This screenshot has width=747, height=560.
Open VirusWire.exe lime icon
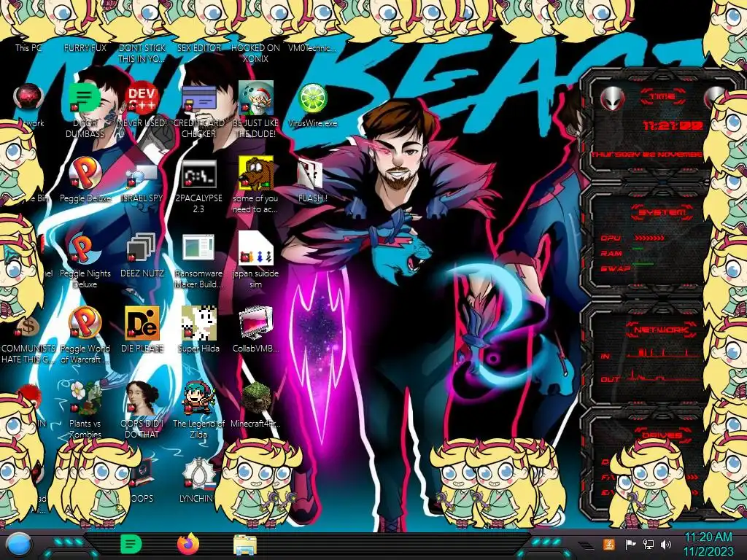[x=312, y=98]
